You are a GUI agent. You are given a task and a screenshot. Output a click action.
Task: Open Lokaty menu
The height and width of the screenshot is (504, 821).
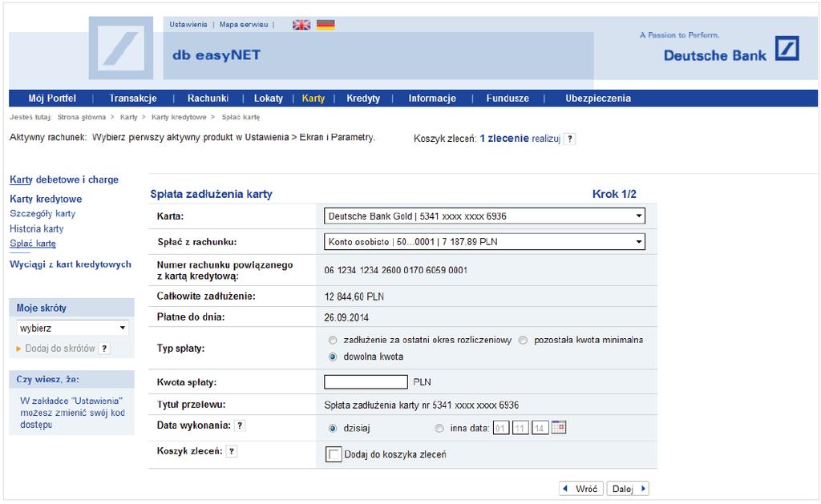(268, 99)
